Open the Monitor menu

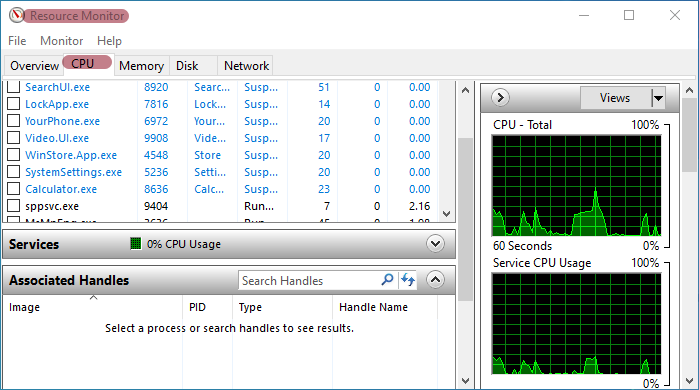click(62, 41)
